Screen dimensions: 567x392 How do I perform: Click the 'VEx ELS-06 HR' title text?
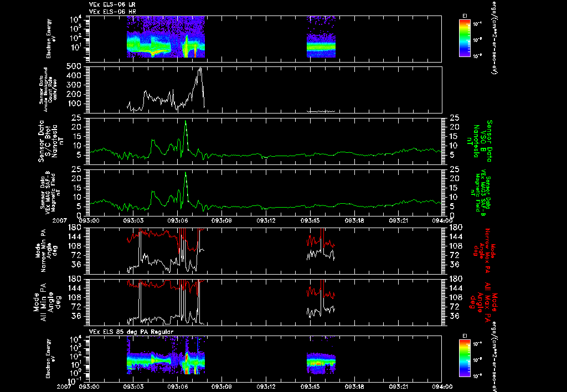click(112, 12)
